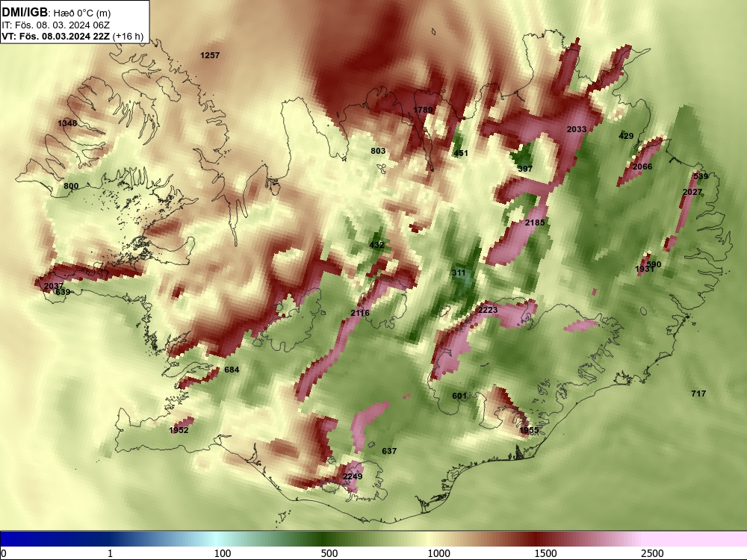
Task: Click the map value label '2037'
Action: click(53, 286)
